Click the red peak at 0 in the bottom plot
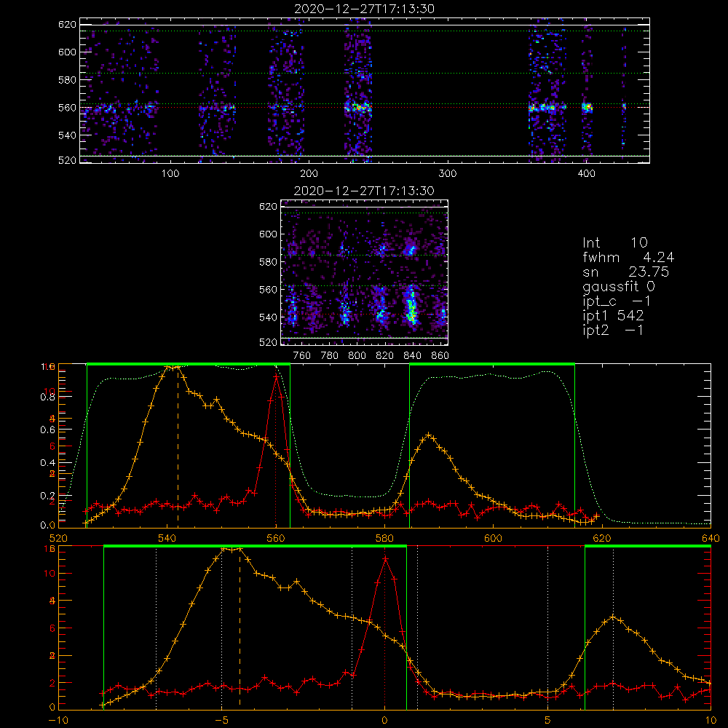The height and width of the screenshot is (728, 728). [x=385, y=559]
